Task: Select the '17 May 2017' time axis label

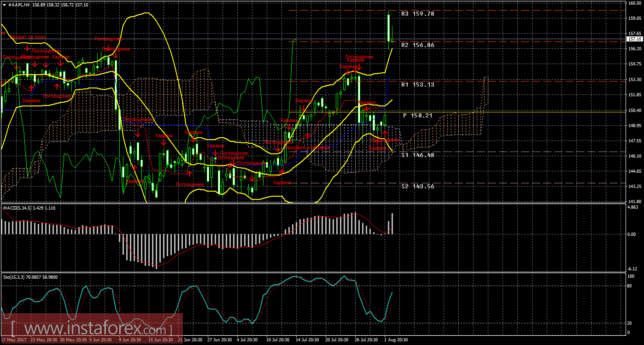Action: [x=14, y=340]
